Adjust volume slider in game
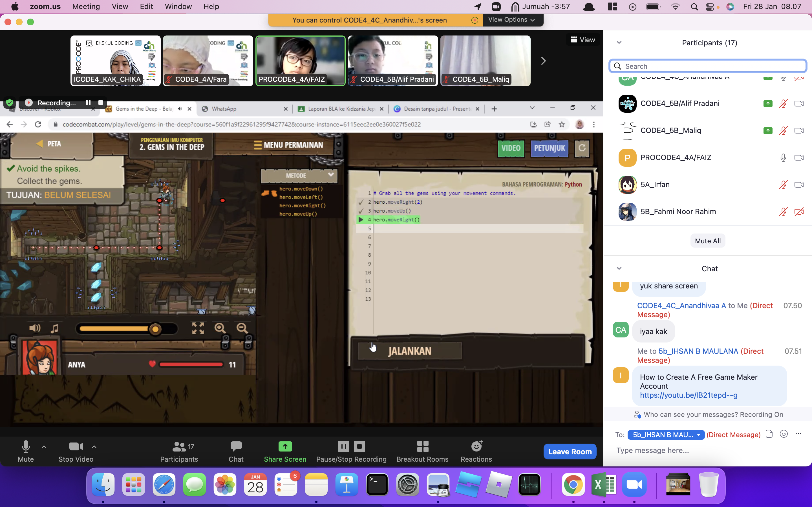Viewport: 812px width, 507px height. [x=155, y=328]
